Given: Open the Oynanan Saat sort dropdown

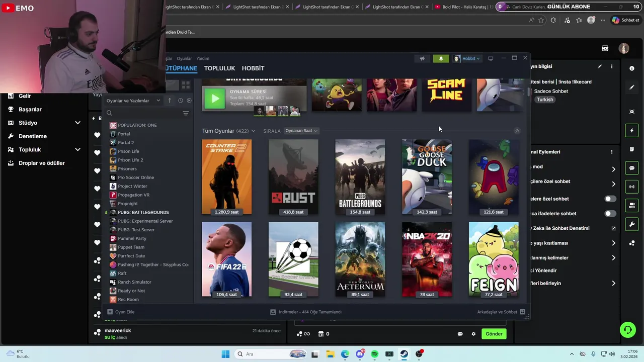Looking at the screenshot, I should (301, 131).
